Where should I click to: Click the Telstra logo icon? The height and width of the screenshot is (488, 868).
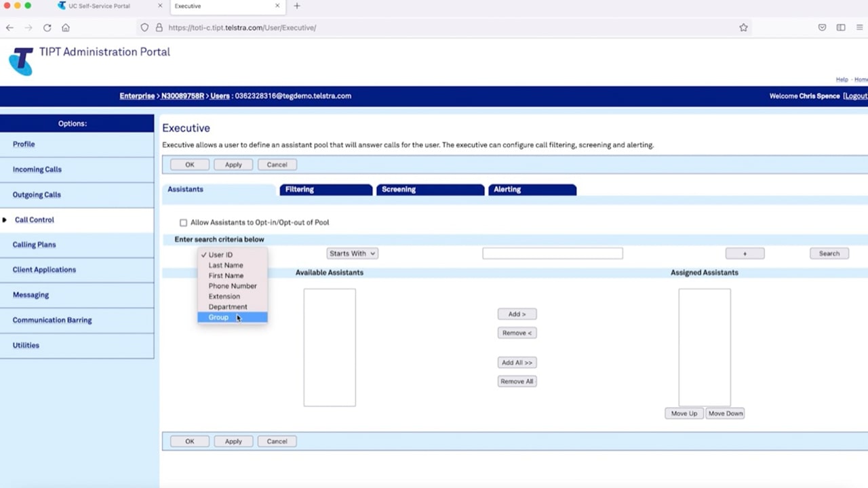[x=21, y=62]
